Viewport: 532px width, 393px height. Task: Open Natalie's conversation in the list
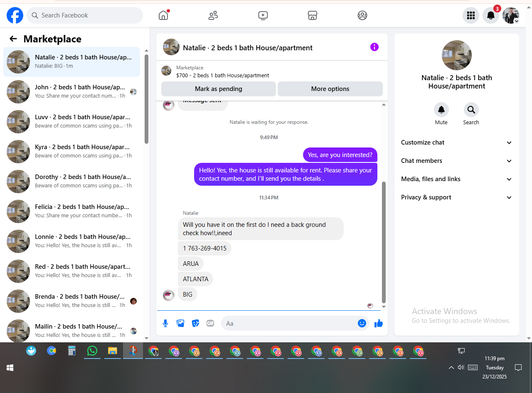(x=71, y=62)
